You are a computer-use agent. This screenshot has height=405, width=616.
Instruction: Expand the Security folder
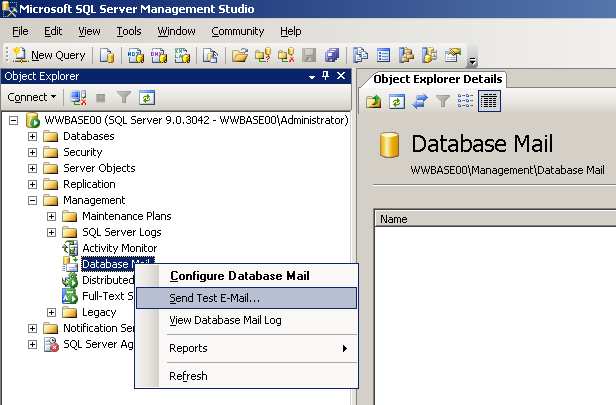32,152
